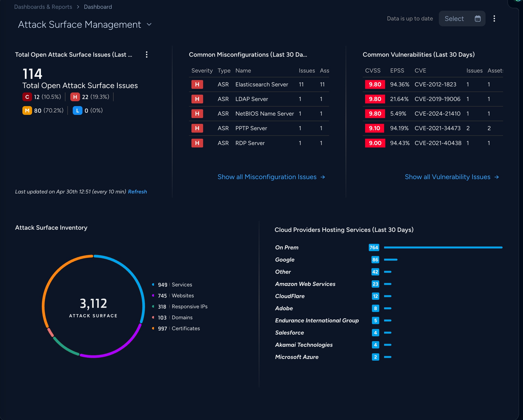
Task: Click the H severity badge for Elasticsearch Server
Action: point(197,84)
